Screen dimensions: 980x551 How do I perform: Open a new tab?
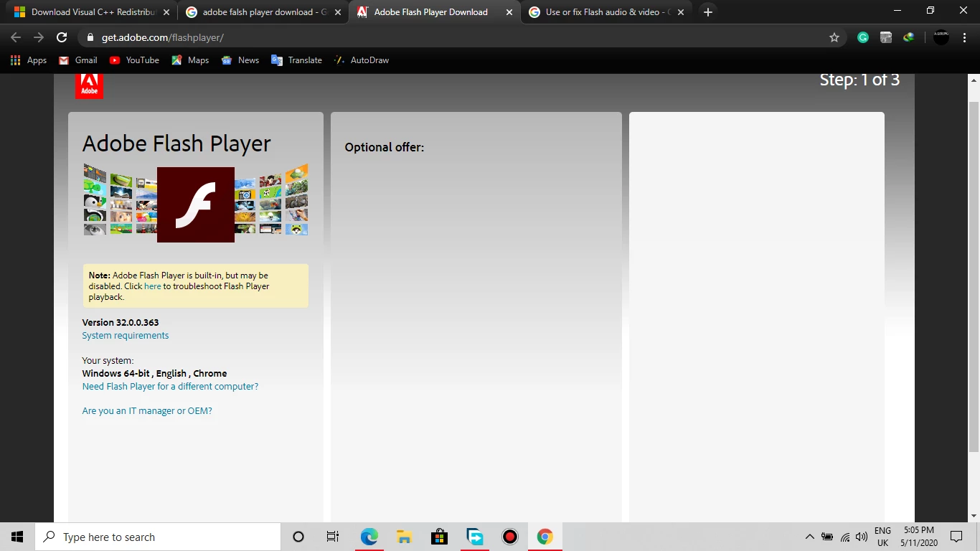point(708,12)
